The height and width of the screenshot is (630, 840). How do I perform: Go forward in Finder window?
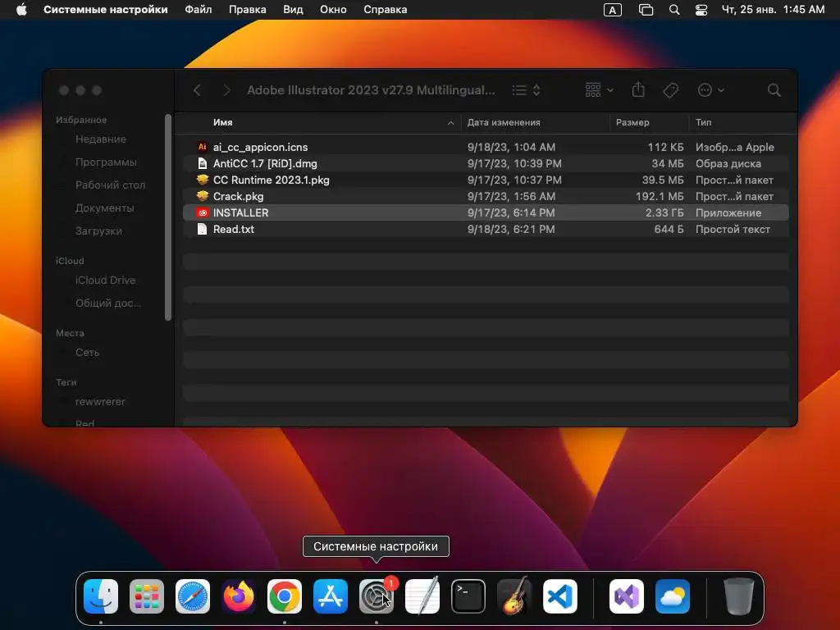(226, 90)
